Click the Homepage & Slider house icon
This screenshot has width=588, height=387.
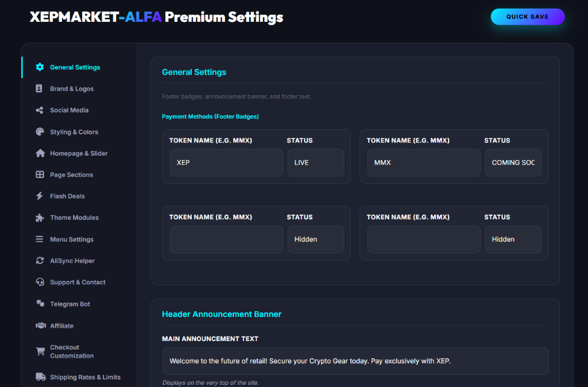[40, 153]
